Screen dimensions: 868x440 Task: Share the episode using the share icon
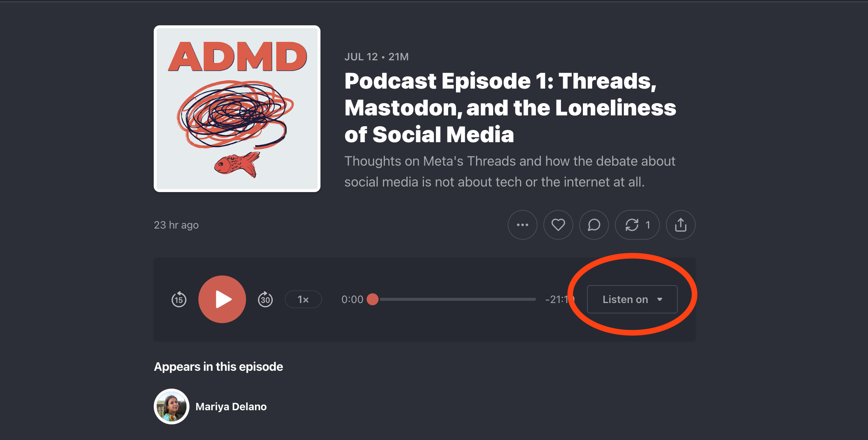[680, 225]
